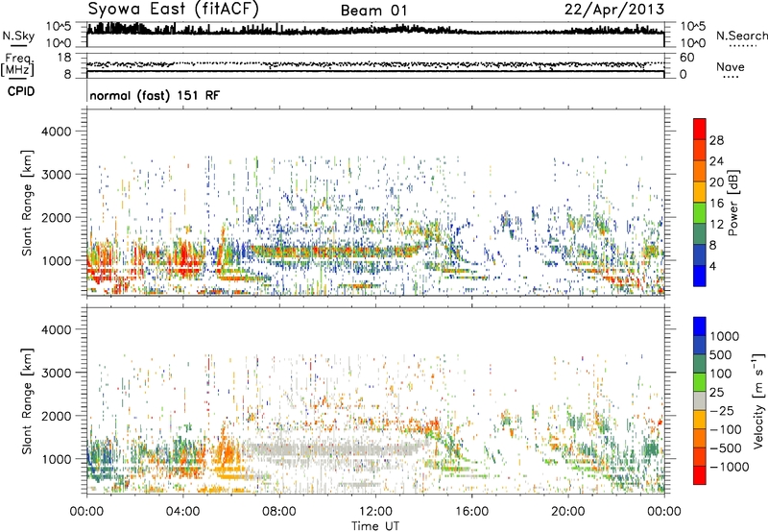
Task: Click the frequency line plot
Action: point(375,71)
